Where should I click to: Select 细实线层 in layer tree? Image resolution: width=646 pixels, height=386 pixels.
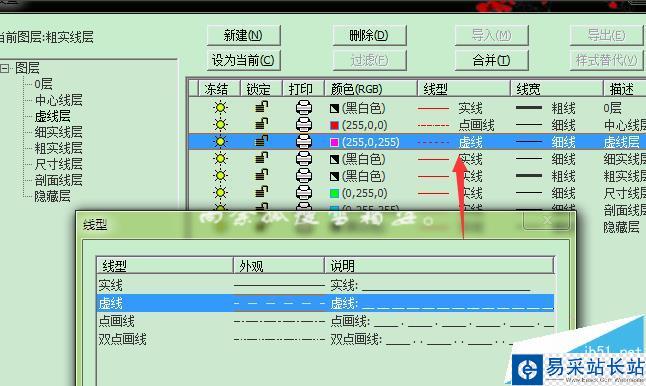(59, 132)
